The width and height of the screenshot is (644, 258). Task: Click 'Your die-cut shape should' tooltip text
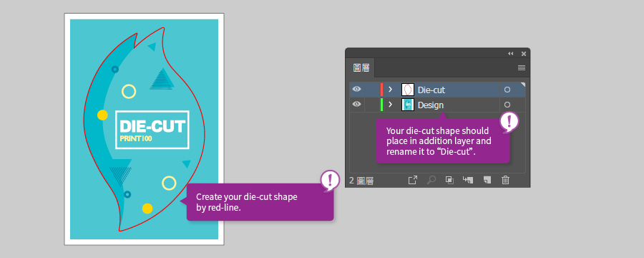(437, 131)
